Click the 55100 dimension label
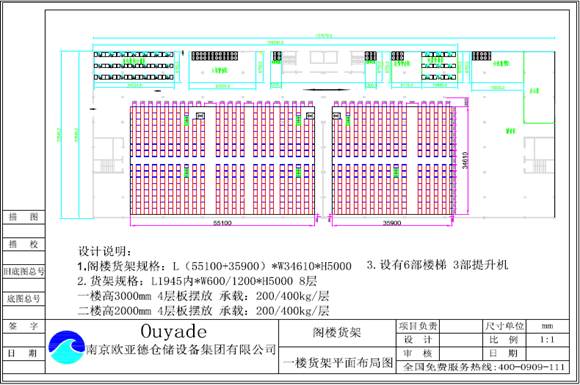580x385 pixels. (222, 223)
